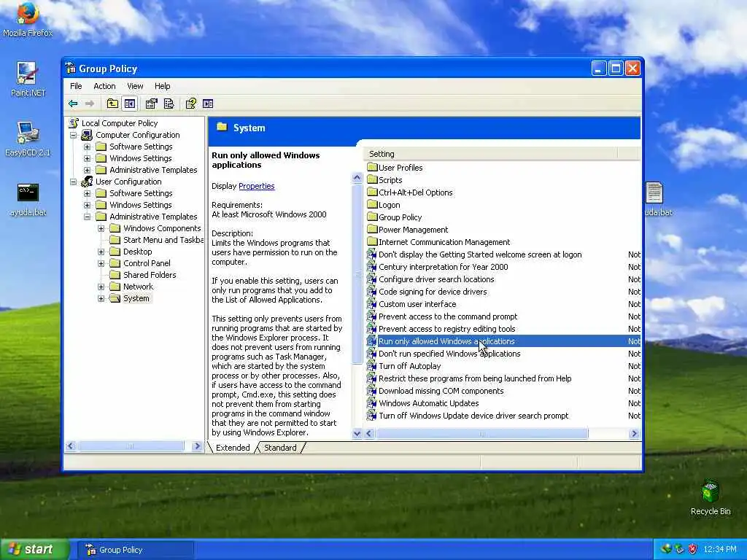Click the Forward arrow toolbar icon

click(89, 104)
